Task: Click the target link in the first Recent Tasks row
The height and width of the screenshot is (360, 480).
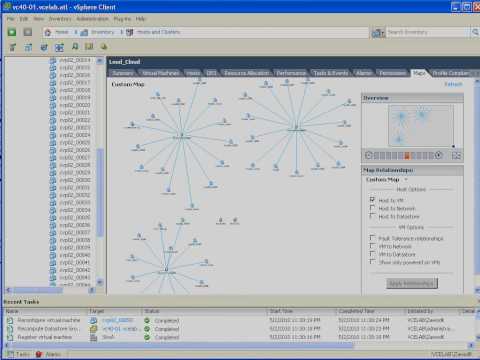Action: [117, 320]
